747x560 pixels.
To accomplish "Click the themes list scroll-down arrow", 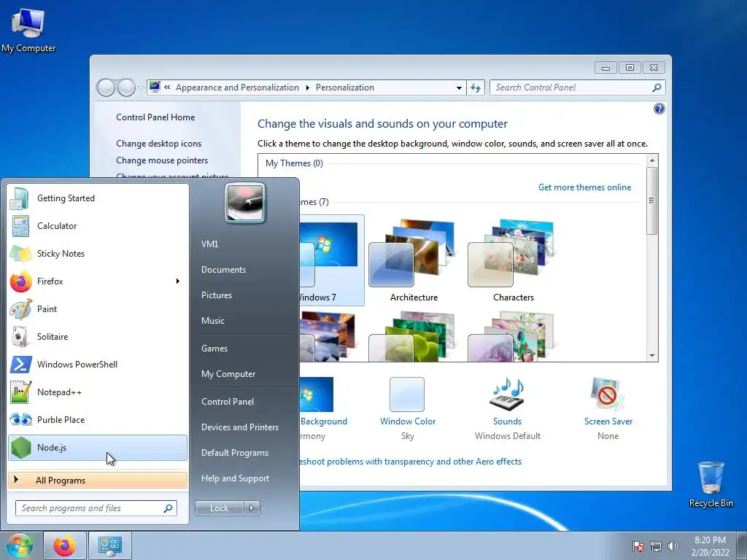I will pos(652,356).
